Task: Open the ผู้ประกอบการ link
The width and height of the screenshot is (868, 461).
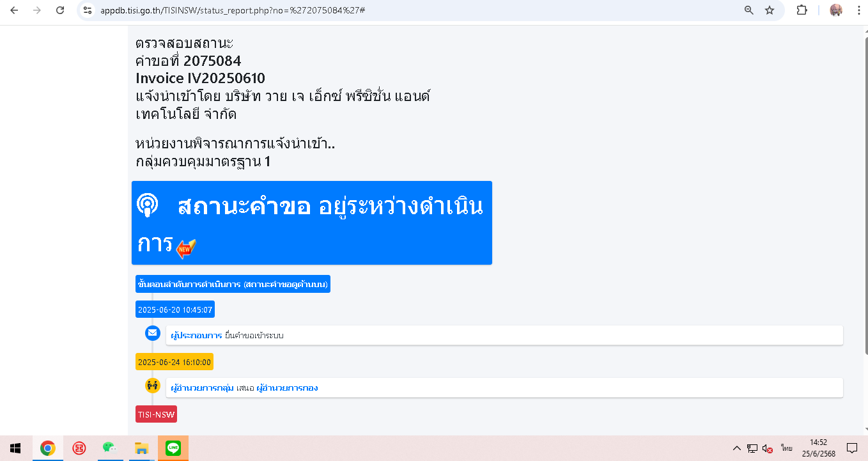Action: click(196, 336)
